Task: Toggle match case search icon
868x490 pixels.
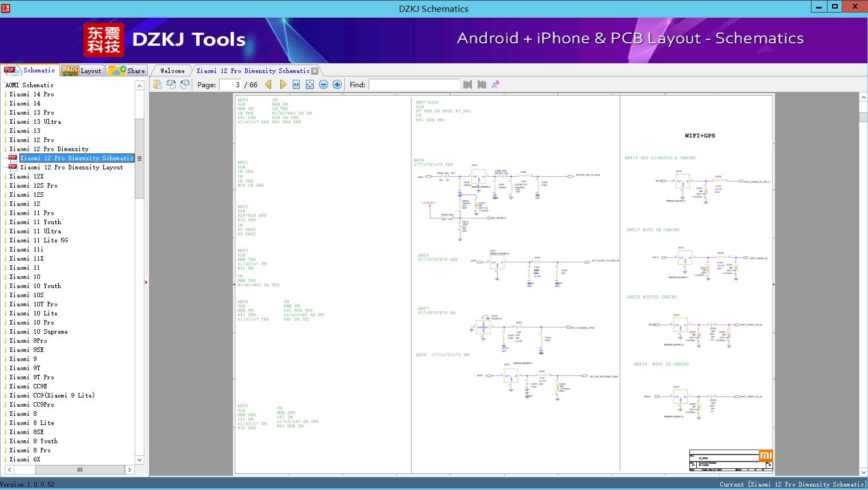Action: pos(495,84)
